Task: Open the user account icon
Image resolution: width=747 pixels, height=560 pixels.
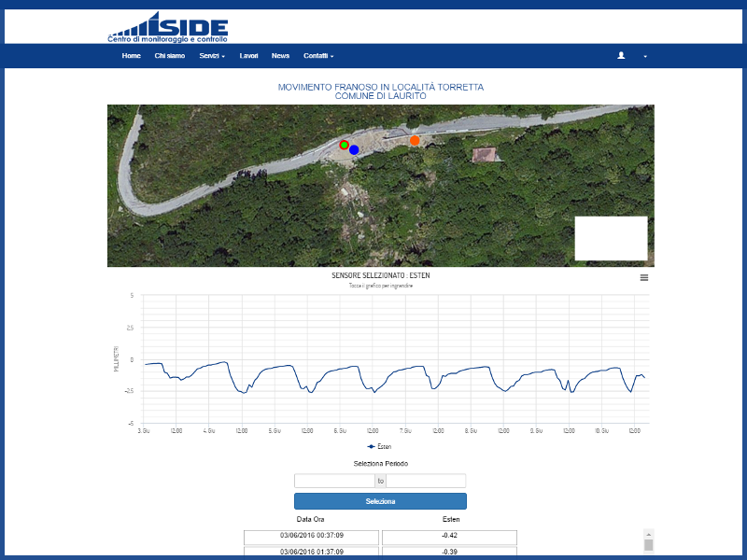Action: (x=621, y=56)
